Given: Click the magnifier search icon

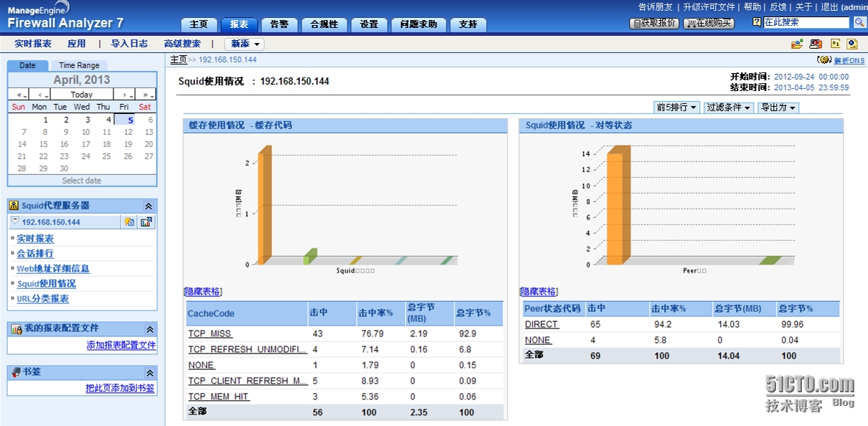Looking at the screenshot, I should (x=859, y=23).
